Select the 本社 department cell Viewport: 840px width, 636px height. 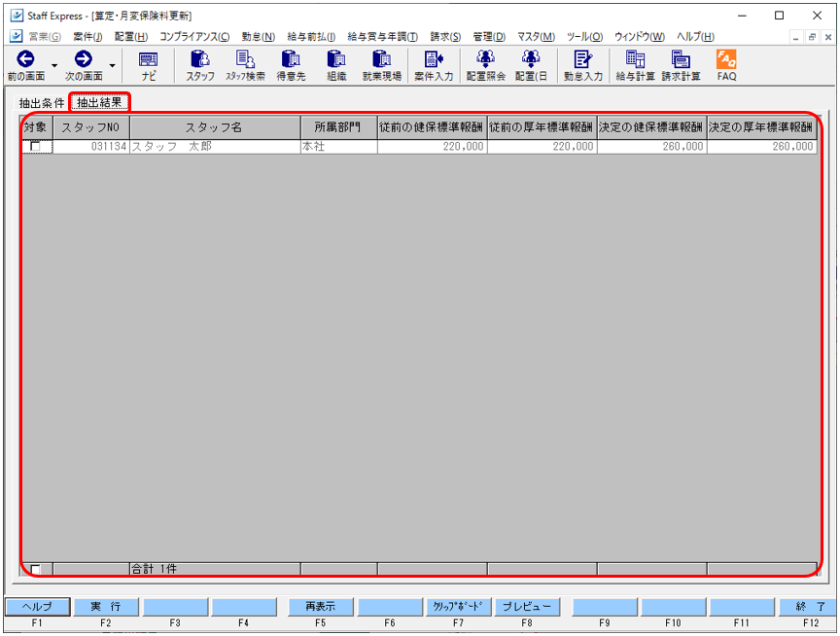(338, 146)
